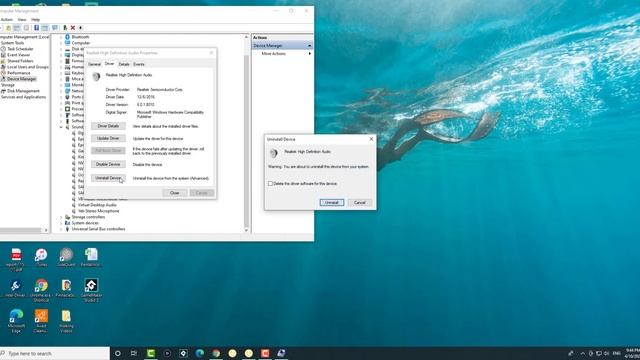
Task: Open Microsoft Edge desktop shortcut
Action: [x=16, y=321]
